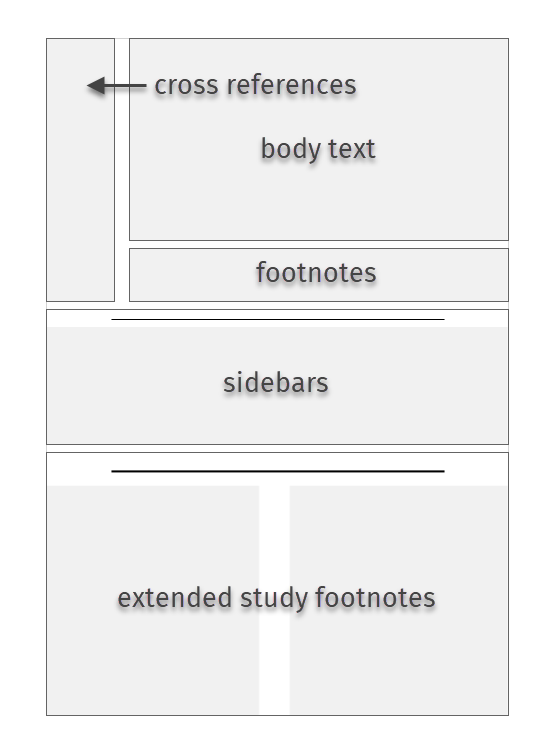Click the cross references label
Viewport: 540px width, 739px height.
pos(255,85)
